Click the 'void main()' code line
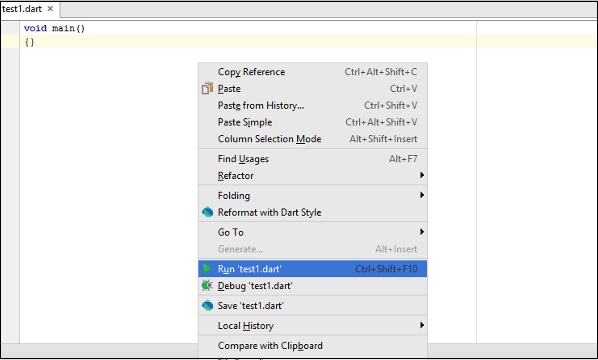The image size is (598, 360). 55,28
